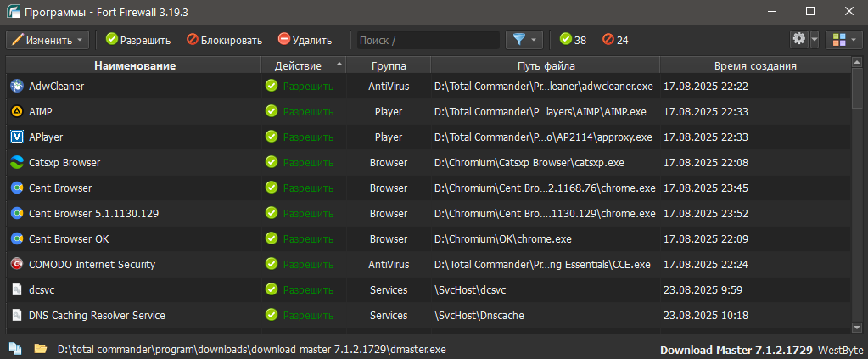Image resolution: width=868 pixels, height=359 pixels.
Task: Click the D:\Chromium\Catsxp Browser\catsxp.exe path
Action: tap(529, 162)
